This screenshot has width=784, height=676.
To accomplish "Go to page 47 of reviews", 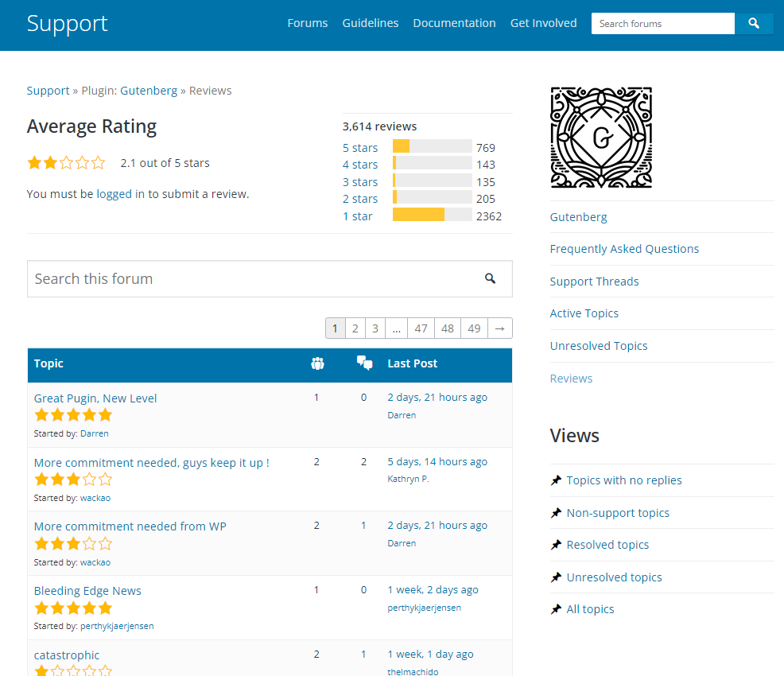I will pyautogui.click(x=421, y=328).
